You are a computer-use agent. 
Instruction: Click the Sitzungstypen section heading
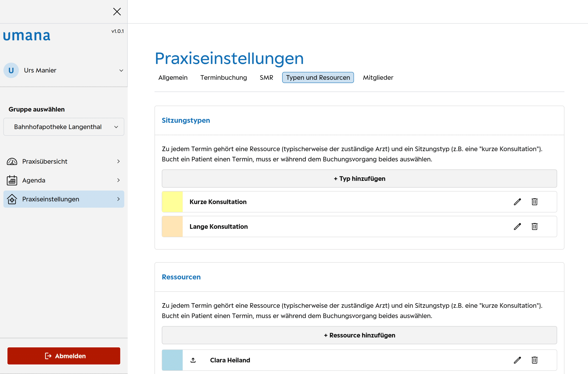[x=186, y=120]
